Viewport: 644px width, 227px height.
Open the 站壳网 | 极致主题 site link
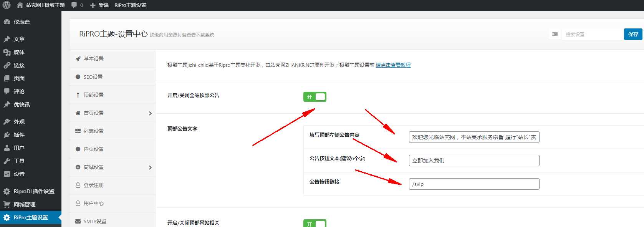(x=45, y=5)
